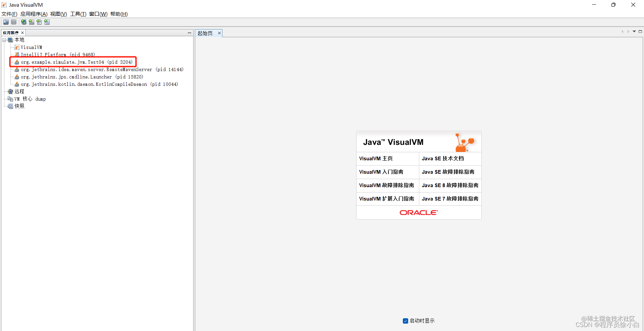
Task: Click the Java icon beside Test04 process
Action: [x=17, y=62]
